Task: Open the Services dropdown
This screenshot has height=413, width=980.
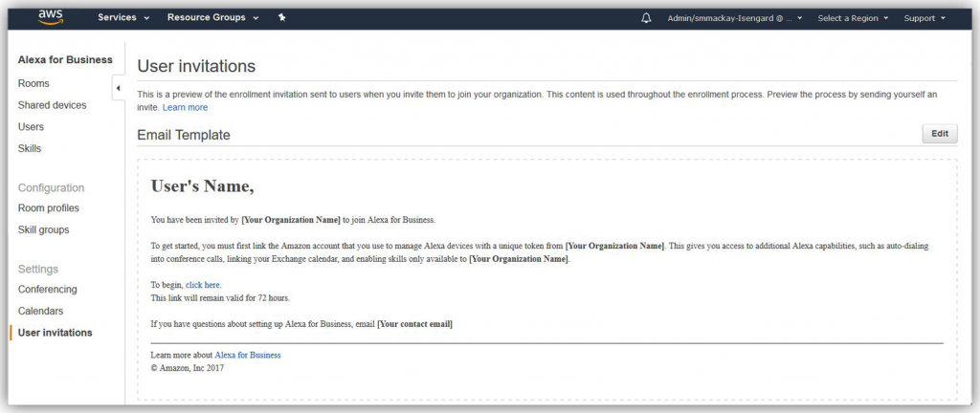Action: [123, 17]
